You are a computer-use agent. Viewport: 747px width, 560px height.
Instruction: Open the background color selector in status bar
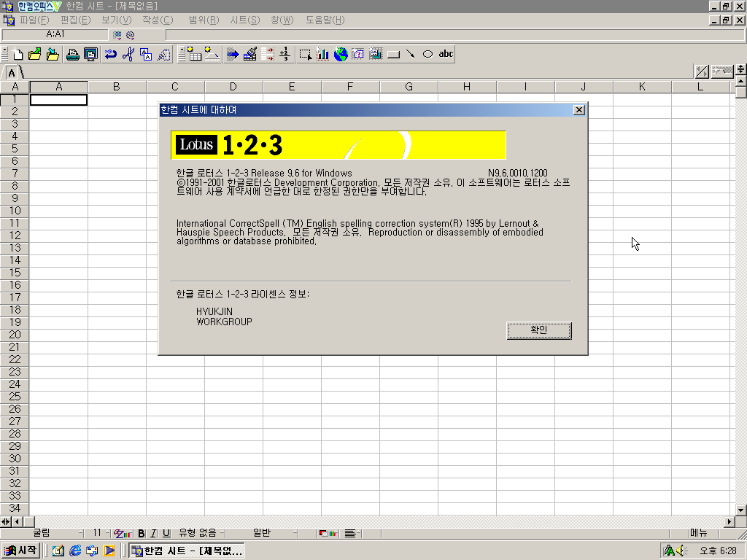click(x=328, y=533)
